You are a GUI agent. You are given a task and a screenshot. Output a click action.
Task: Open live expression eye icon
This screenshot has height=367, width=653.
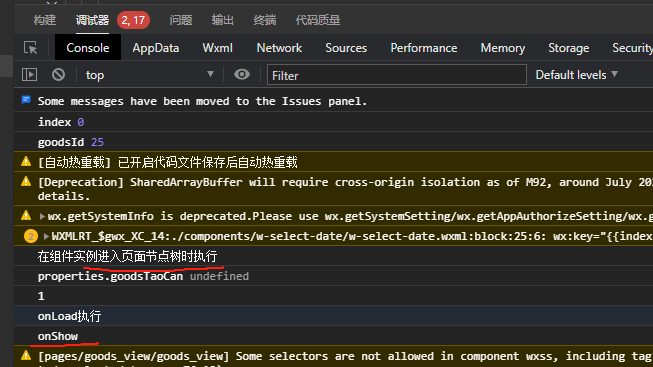pyautogui.click(x=242, y=75)
